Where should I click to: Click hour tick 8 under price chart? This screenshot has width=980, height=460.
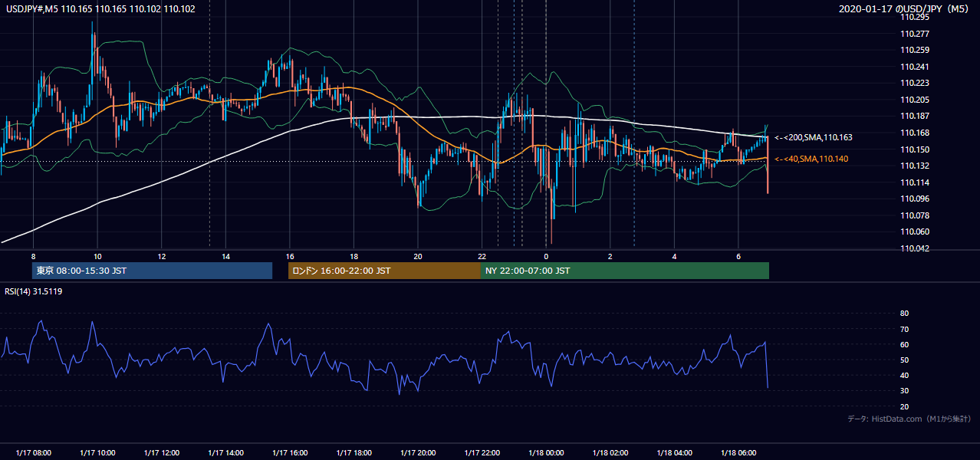click(33, 256)
